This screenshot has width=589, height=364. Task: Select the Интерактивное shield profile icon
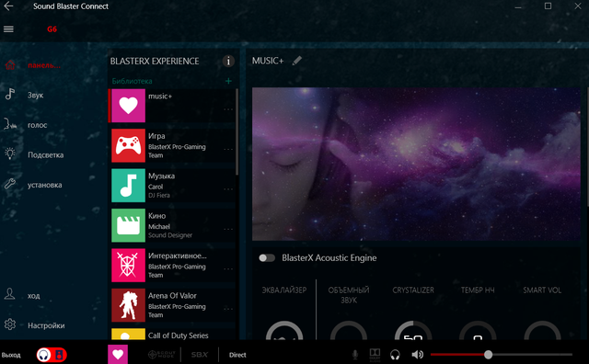(128, 266)
